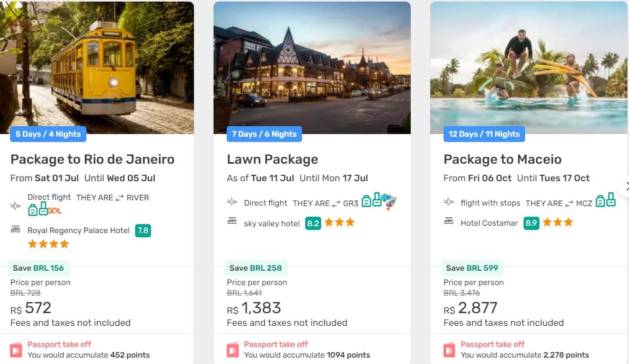
Task: Click the Passport take off icon in Rio card
Action: [16, 350]
